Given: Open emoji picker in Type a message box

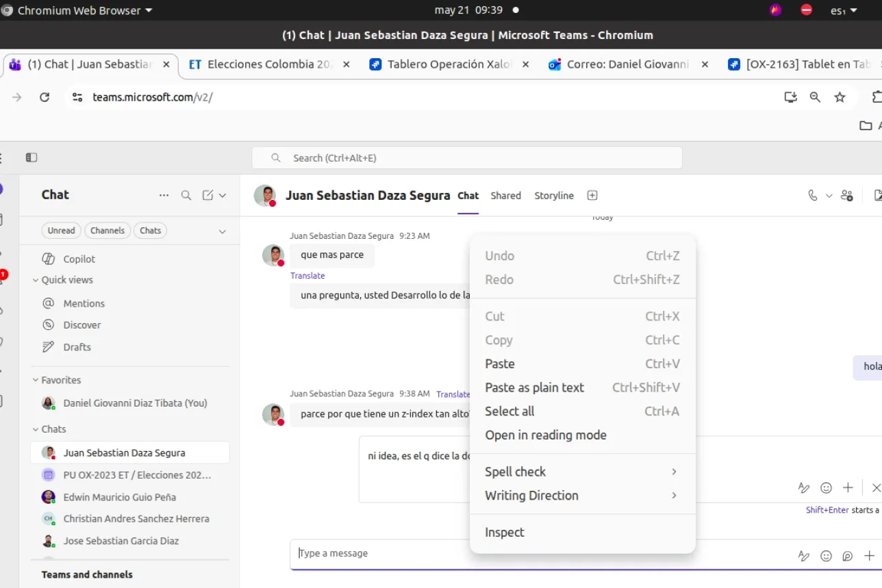Looking at the screenshot, I should click(x=826, y=556).
